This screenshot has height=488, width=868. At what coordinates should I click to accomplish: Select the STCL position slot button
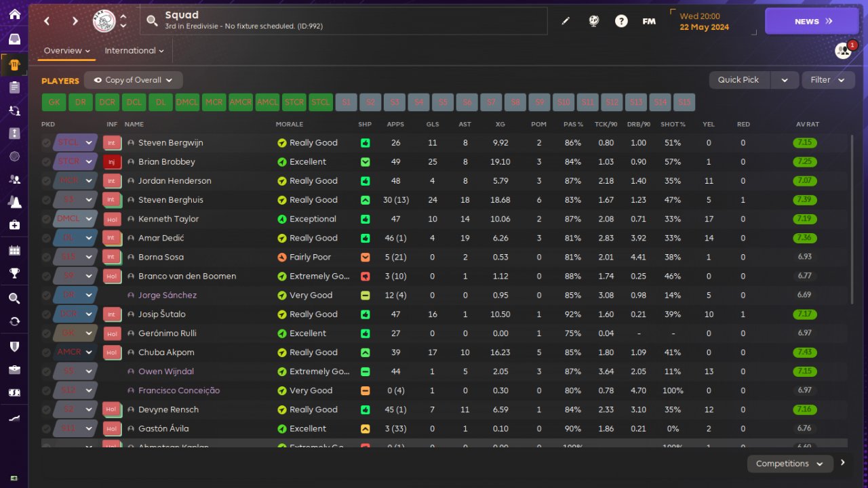[x=321, y=102]
